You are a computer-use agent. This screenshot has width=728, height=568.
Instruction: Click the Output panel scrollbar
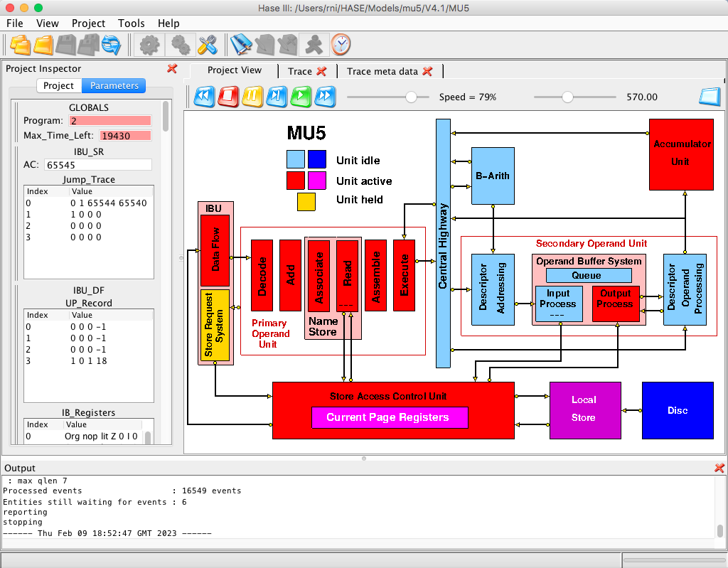tap(719, 530)
